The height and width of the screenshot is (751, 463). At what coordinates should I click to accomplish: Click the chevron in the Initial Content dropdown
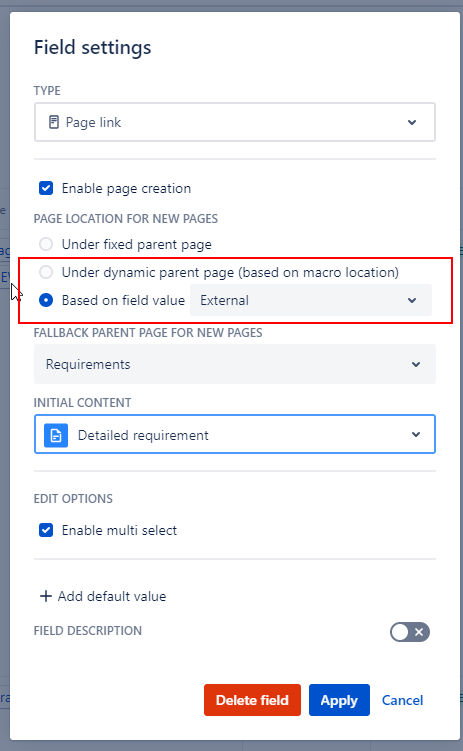pos(416,434)
